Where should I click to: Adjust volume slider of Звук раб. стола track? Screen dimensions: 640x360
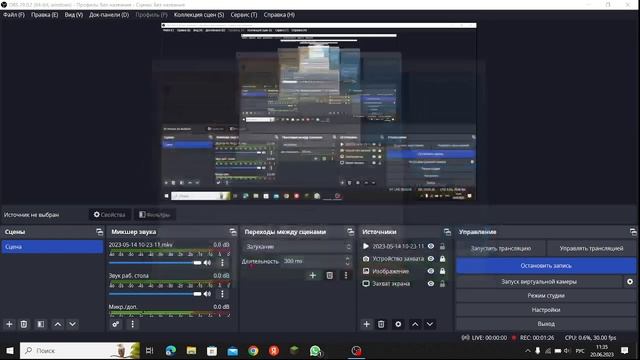[155, 294]
